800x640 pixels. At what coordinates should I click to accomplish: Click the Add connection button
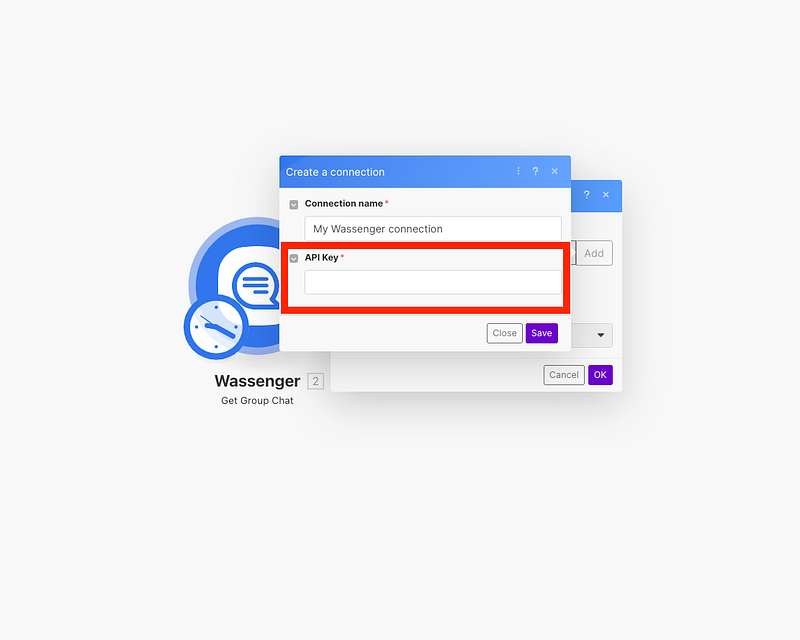[594, 253]
